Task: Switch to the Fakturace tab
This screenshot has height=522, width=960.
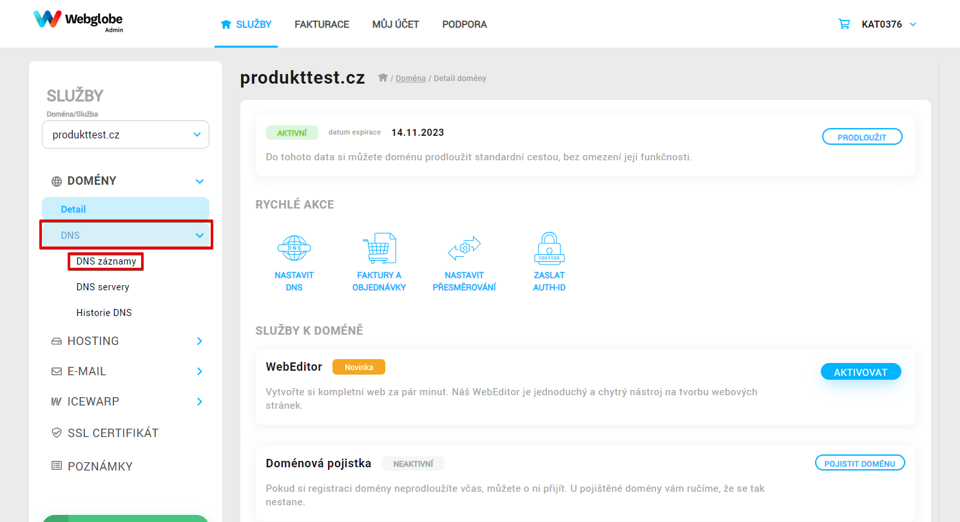Action: point(322,24)
